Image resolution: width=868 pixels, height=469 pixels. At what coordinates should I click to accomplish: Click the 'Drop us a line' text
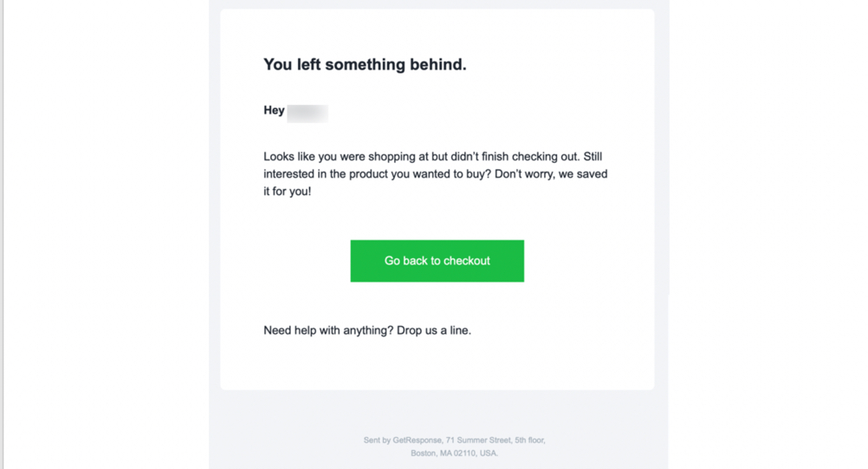(x=433, y=330)
